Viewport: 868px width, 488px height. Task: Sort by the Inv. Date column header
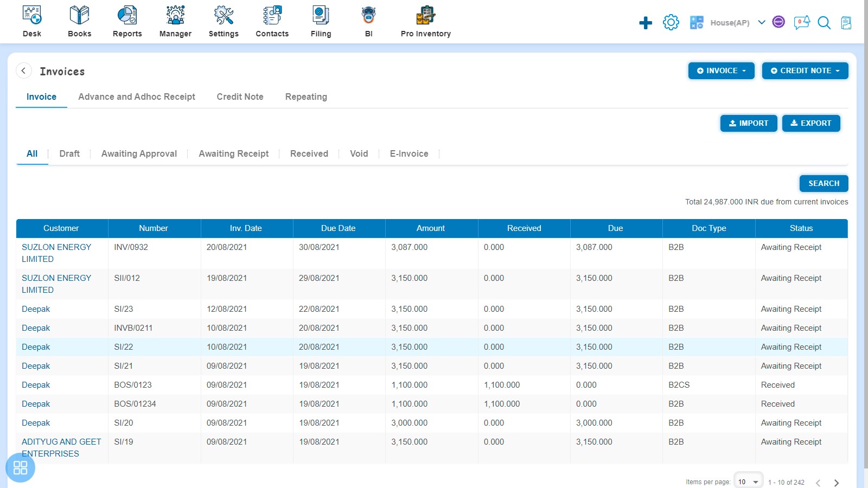tap(246, 228)
